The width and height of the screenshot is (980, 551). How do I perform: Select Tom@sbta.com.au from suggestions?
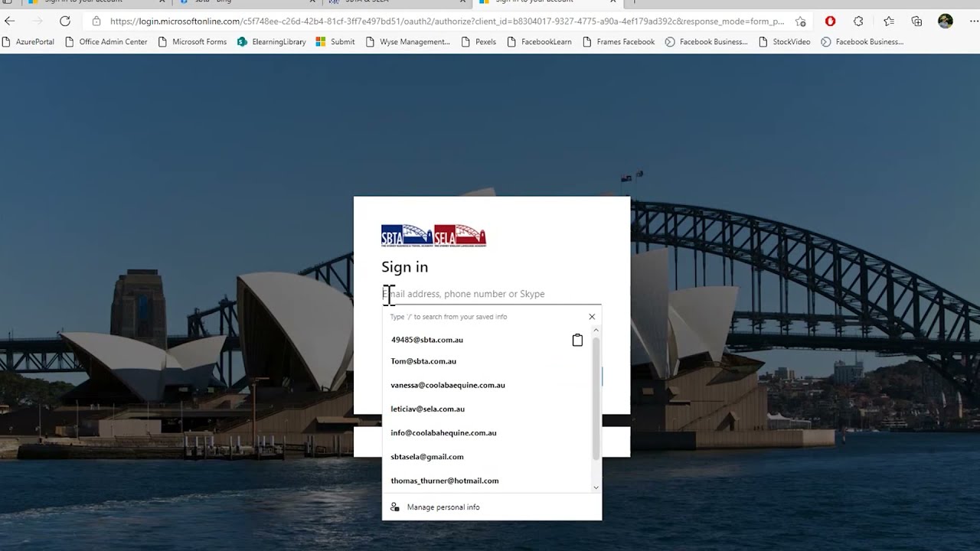pos(423,361)
